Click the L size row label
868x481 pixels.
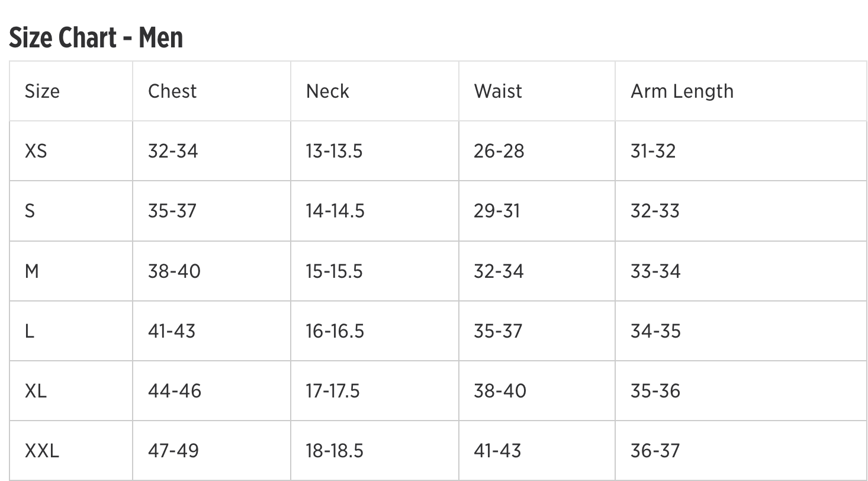(29, 331)
